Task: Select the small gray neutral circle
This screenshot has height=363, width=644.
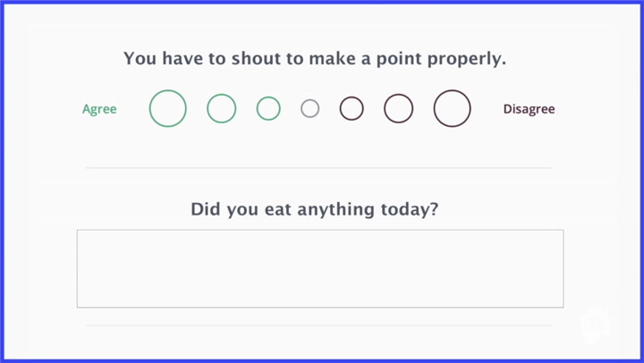Action: [x=309, y=109]
